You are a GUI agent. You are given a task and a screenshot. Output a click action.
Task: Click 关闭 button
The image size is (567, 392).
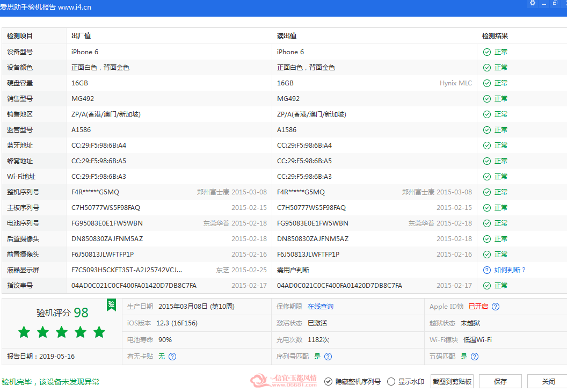(548, 381)
